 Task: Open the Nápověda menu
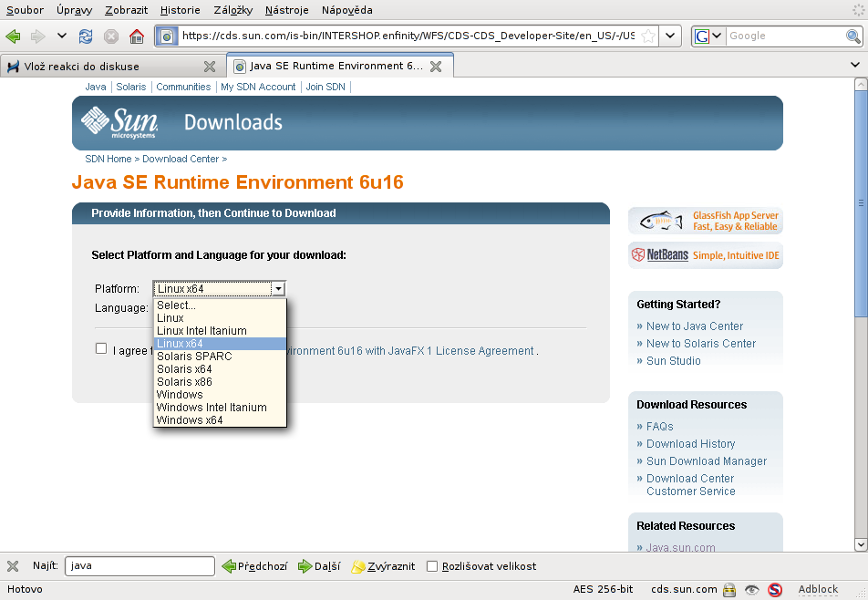click(x=347, y=10)
